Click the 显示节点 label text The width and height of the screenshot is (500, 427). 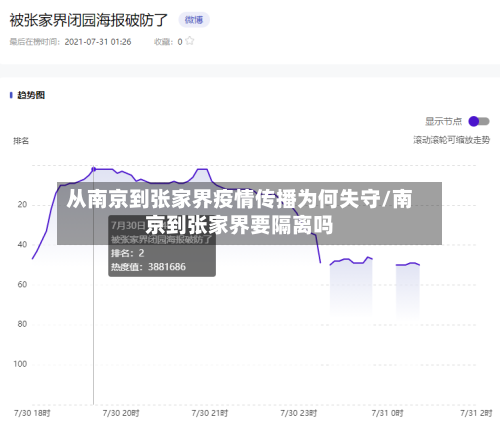(x=443, y=121)
